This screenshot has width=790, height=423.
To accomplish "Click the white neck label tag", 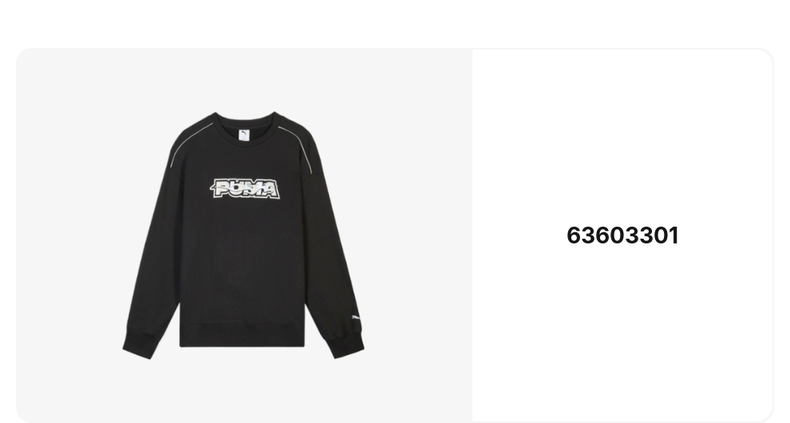I will click(x=244, y=135).
